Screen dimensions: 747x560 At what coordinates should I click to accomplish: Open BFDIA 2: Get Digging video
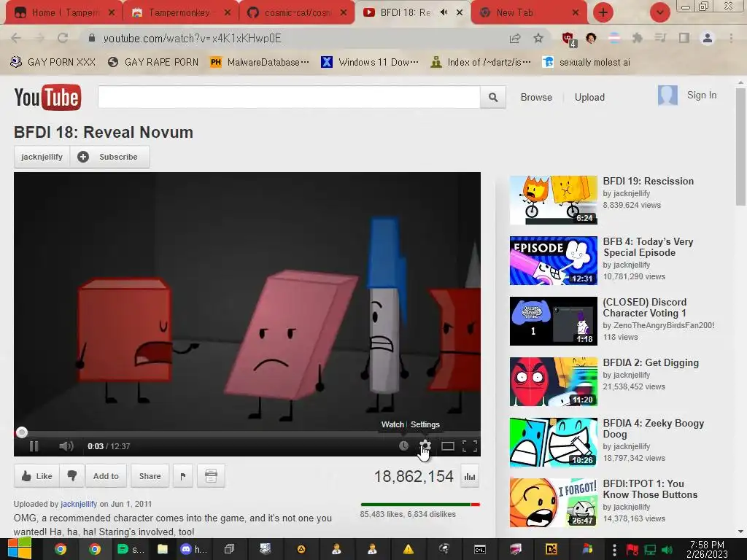651,362
